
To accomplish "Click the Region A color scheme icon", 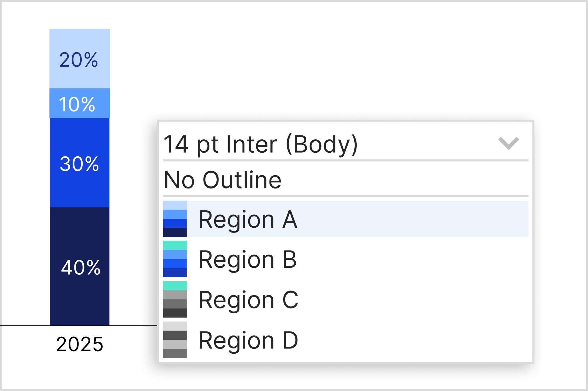I will tap(175, 219).
